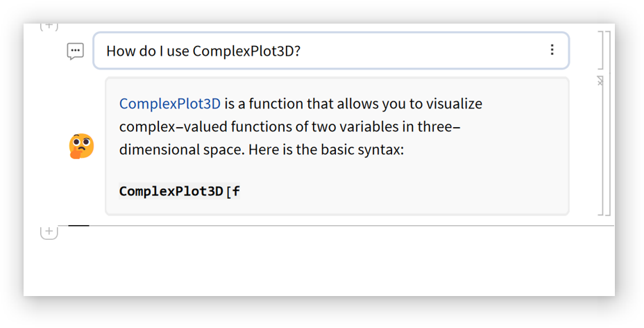Click the plus button above the chat cell
644x328 pixels.
[x=49, y=27]
